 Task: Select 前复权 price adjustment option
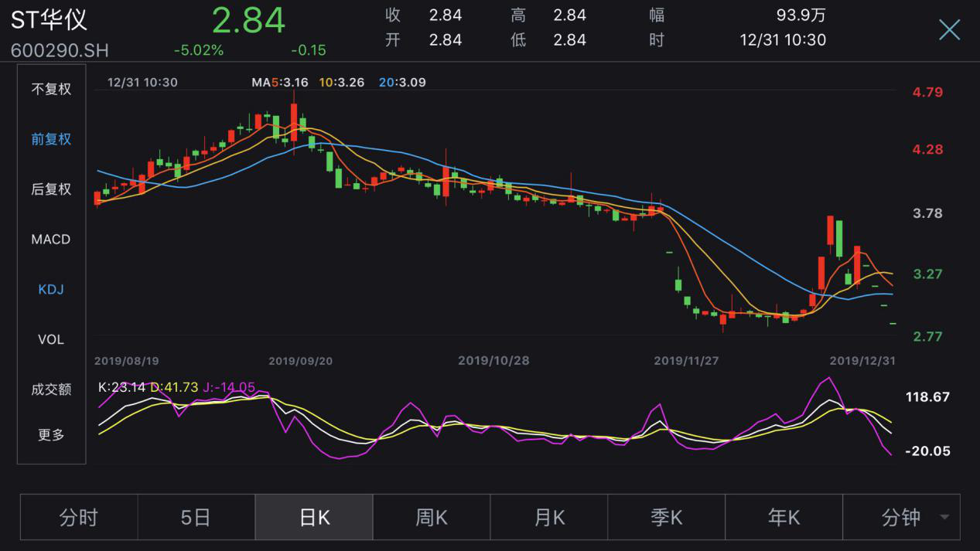(x=51, y=139)
